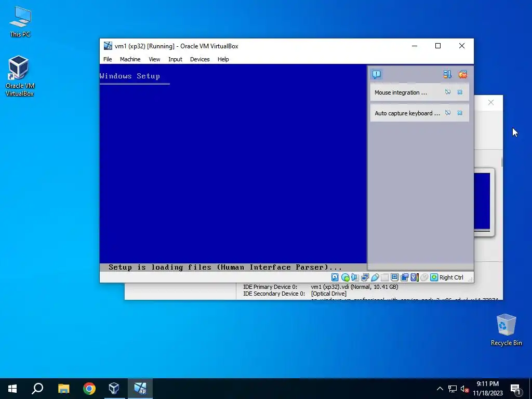Image resolution: width=532 pixels, height=399 pixels.
Task: Click the Manager window's vertical scrollbar
Action: click(502, 162)
